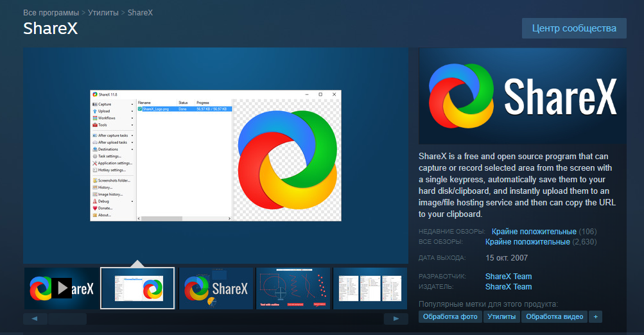
Task: Open Tools menu in ShareX screenshot
Action: click(x=113, y=125)
